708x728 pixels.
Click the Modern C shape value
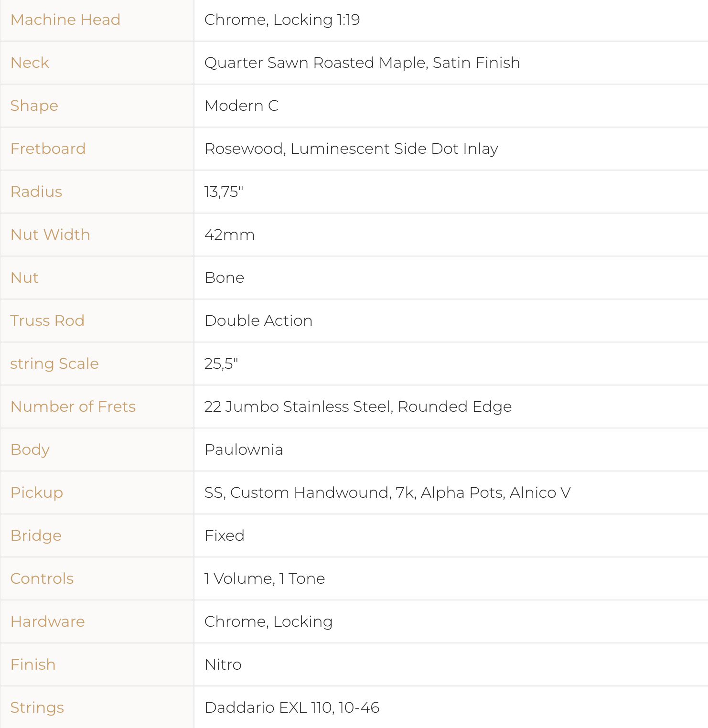click(241, 106)
